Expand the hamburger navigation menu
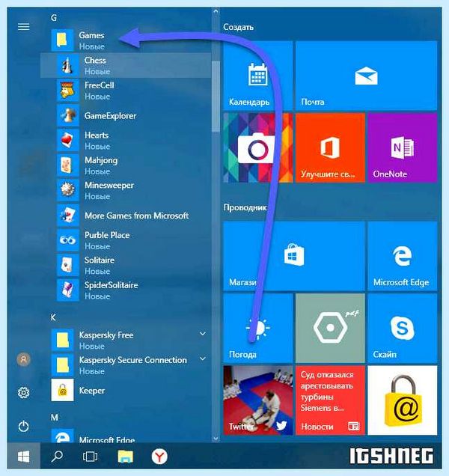 coord(24,27)
